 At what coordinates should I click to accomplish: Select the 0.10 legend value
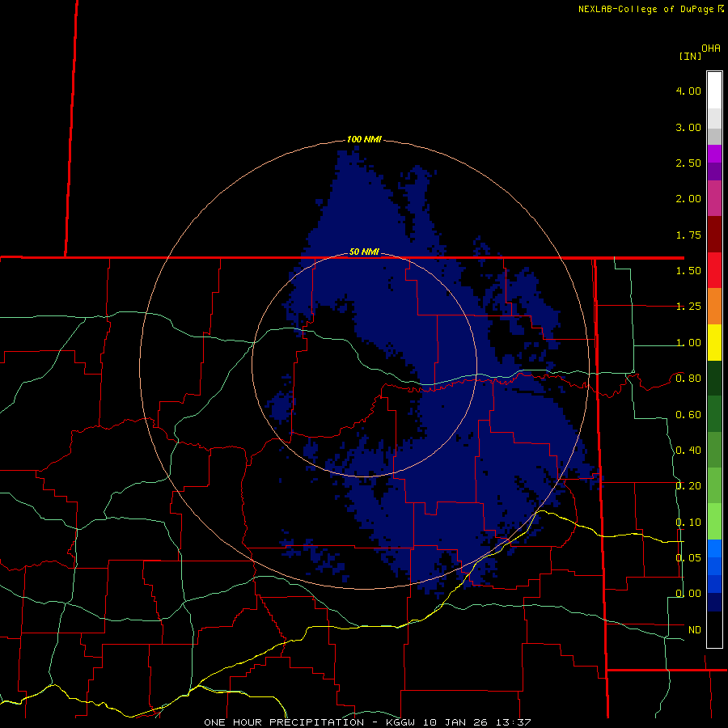click(688, 523)
